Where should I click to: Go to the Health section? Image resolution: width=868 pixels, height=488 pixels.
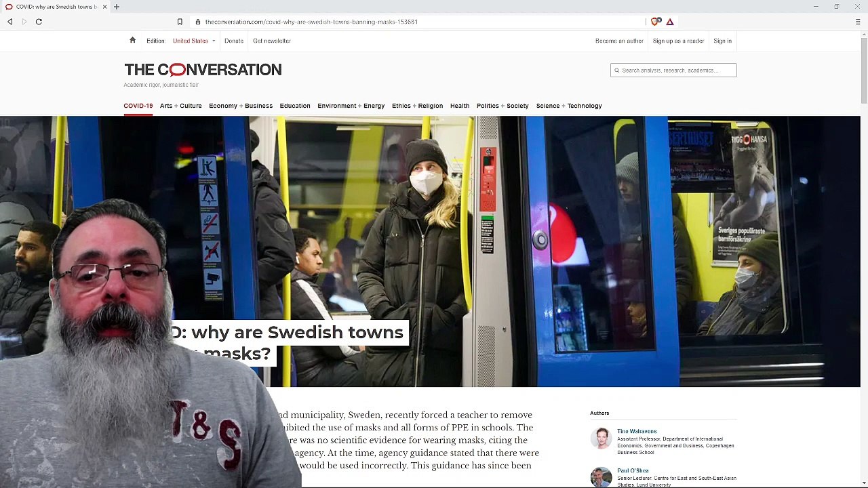[460, 106]
